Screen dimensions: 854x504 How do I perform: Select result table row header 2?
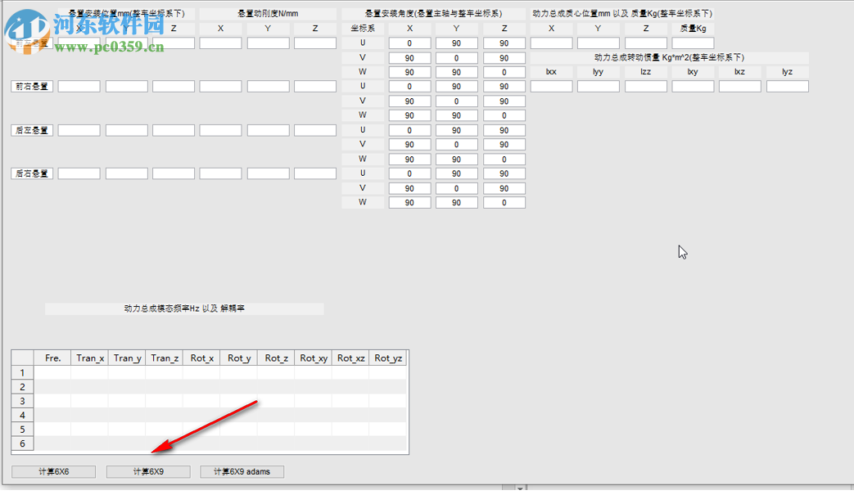click(x=22, y=386)
